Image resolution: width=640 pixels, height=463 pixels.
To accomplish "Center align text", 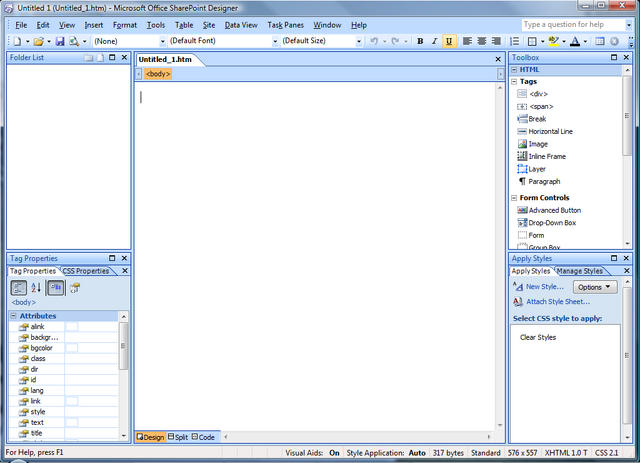I will pos(482,41).
